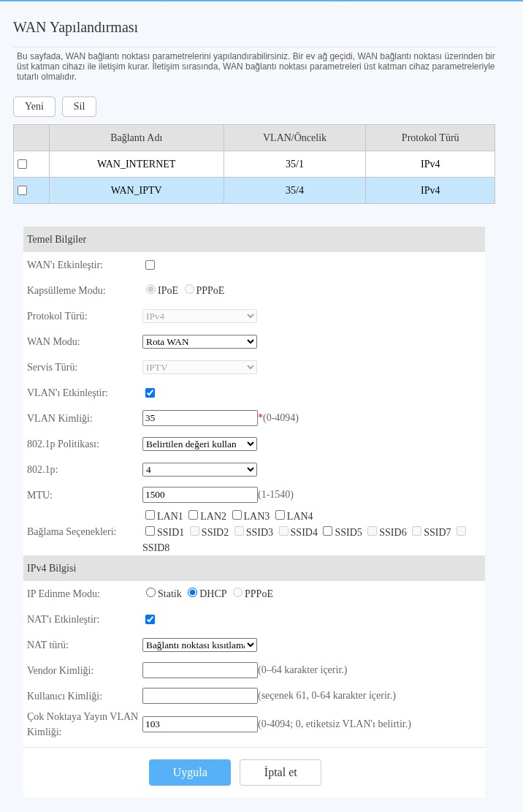Check the LAN1 binding option

coord(150,515)
